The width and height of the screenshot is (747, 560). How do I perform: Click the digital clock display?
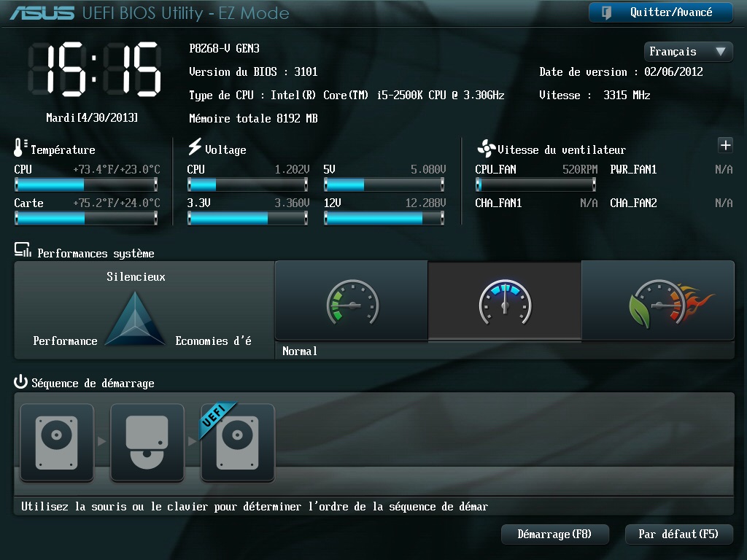pos(93,70)
